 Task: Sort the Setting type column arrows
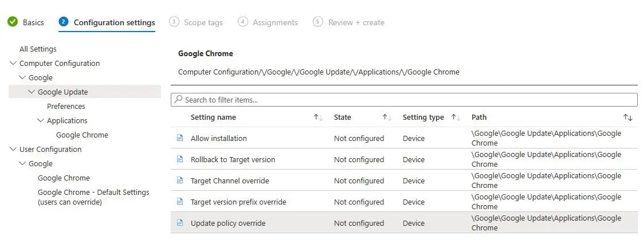coord(455,117)
